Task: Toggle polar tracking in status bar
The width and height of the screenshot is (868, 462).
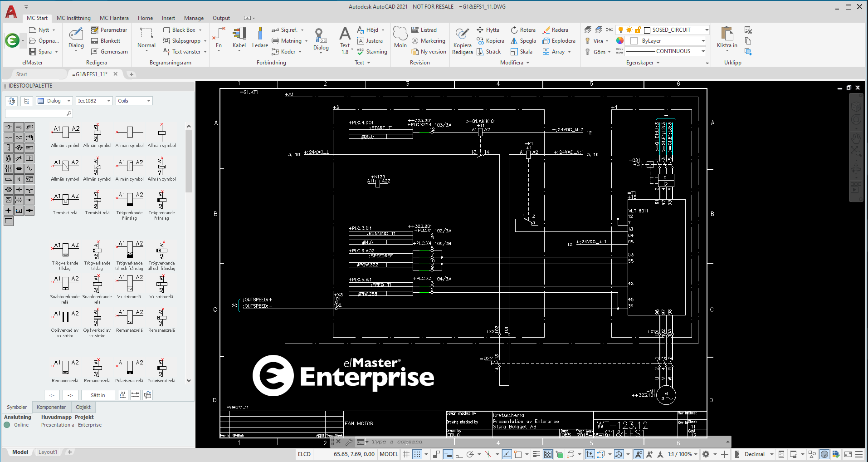Action: coord(470,454)
